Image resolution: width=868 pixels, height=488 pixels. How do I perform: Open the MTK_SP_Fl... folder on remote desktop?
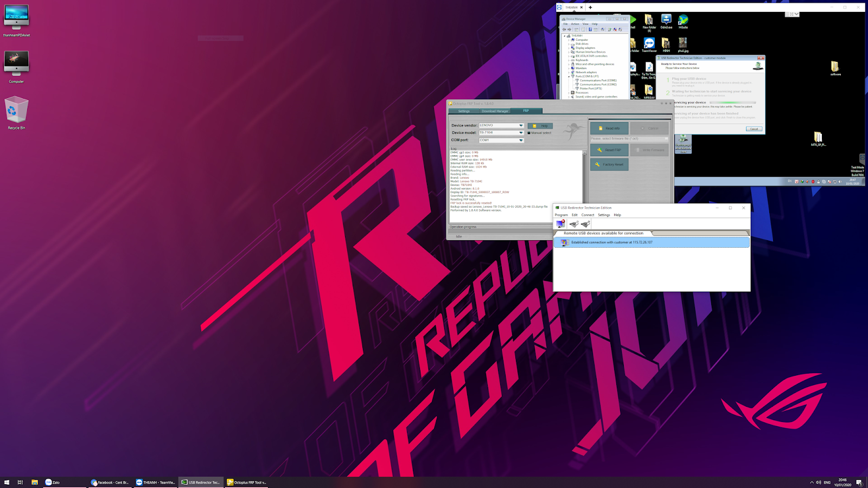(818, 139)
